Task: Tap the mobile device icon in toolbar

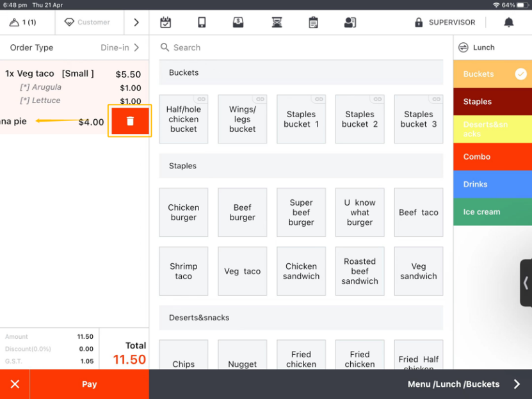Action: coord(202,22)
